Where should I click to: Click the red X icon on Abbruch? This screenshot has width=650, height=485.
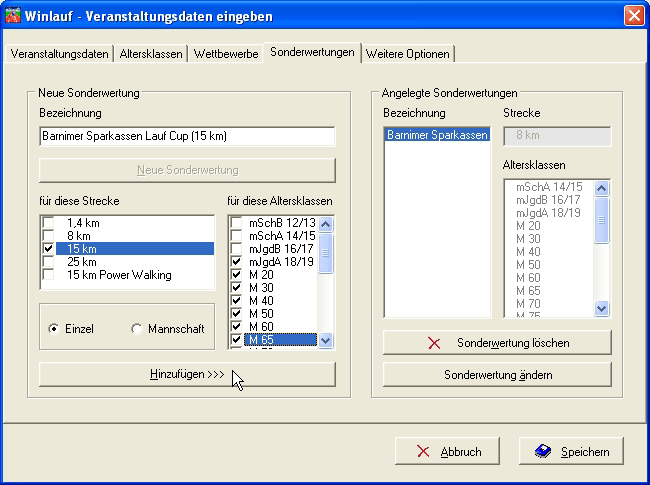point(423,451)
